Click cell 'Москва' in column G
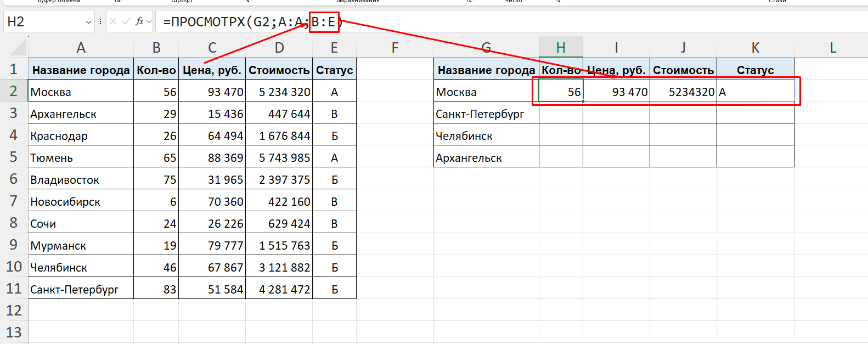Image resolution: width=868 pixels, height=344 pixels. pyautogui.click(x=486, y=91)
